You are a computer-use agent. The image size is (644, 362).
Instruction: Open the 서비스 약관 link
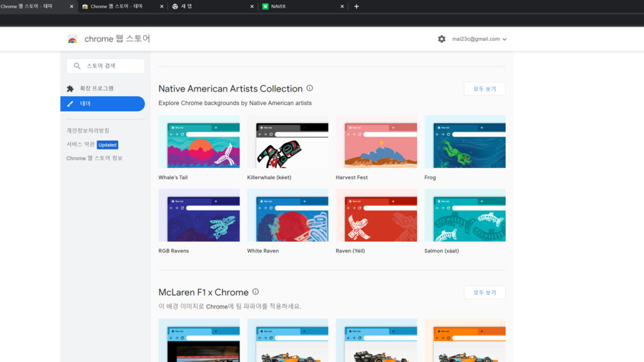[80, 145]
